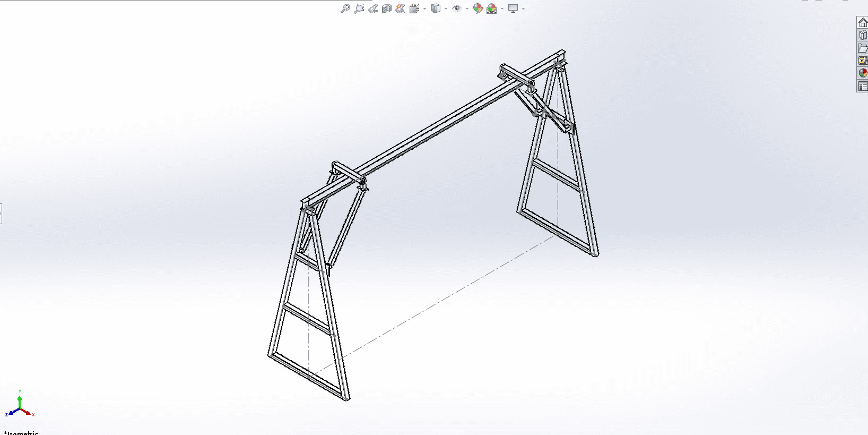868x435 pixels.
Task: Click the Apply Scene icon
Action: 492,8
